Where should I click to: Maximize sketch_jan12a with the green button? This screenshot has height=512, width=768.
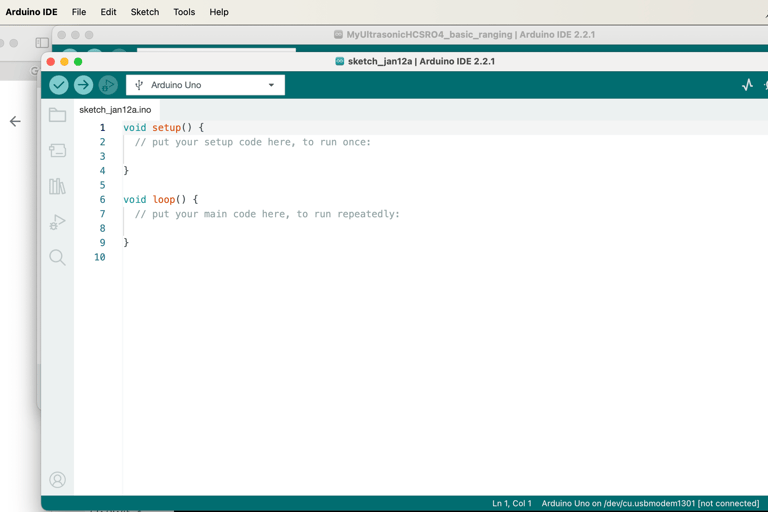coord(78,62)
